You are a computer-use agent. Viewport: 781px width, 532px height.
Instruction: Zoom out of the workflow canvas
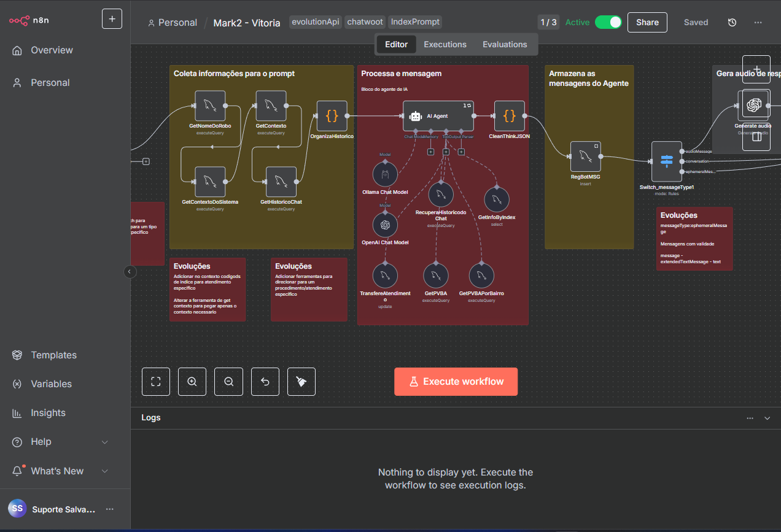click(x=228, y=382)
